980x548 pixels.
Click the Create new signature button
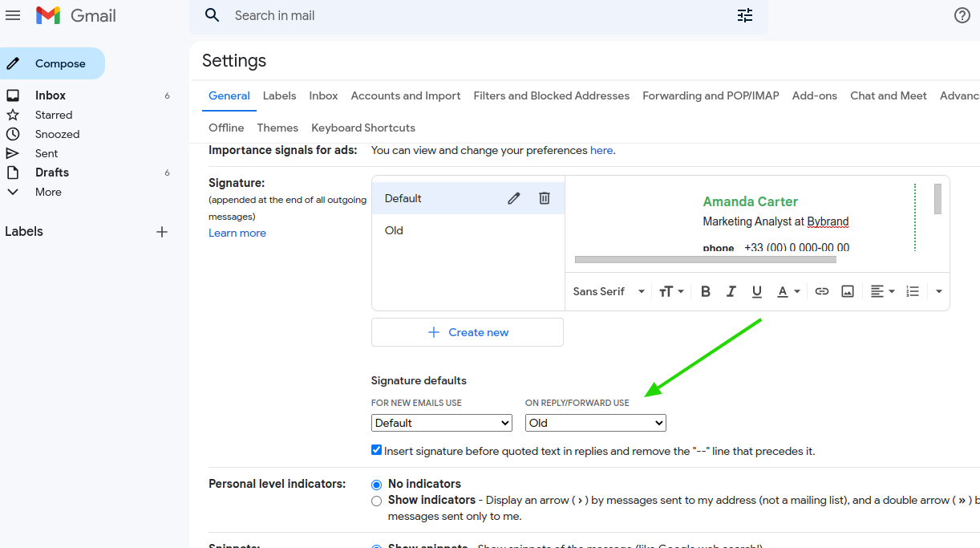coord(467,331)
